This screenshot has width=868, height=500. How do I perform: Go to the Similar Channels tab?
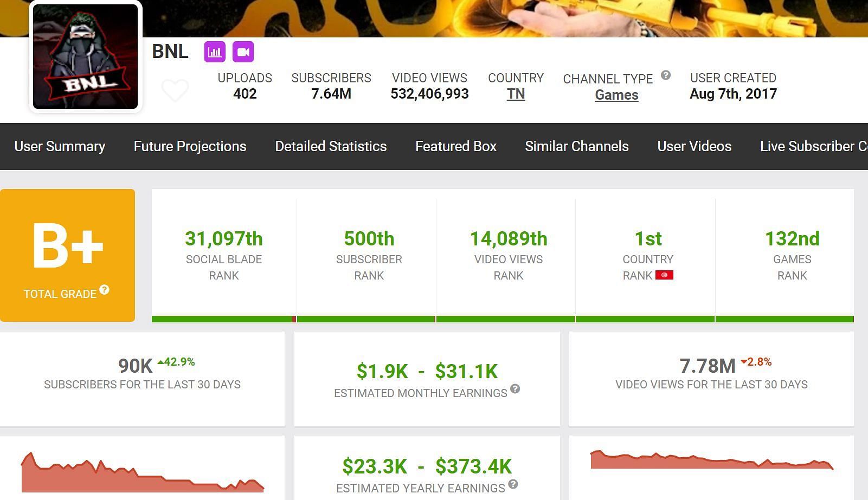pyautogui.click(x=577, y=146)
